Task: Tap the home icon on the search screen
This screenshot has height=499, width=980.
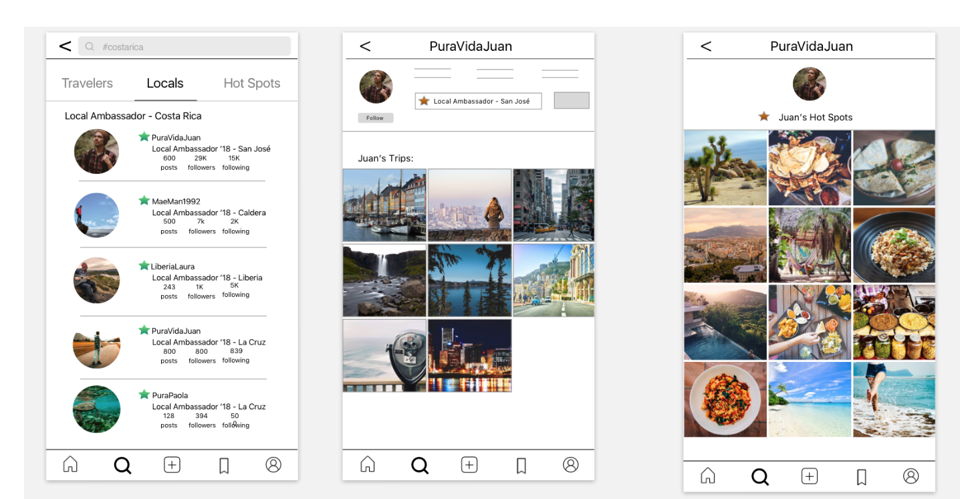Action: click(70, 464)
